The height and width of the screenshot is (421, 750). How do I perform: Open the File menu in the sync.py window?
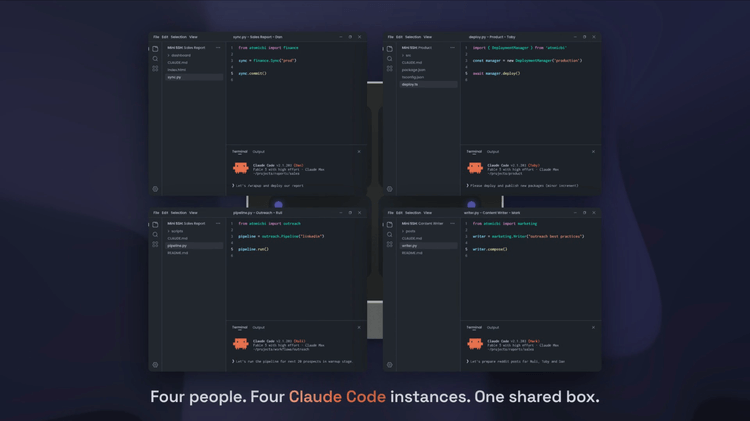156,37
